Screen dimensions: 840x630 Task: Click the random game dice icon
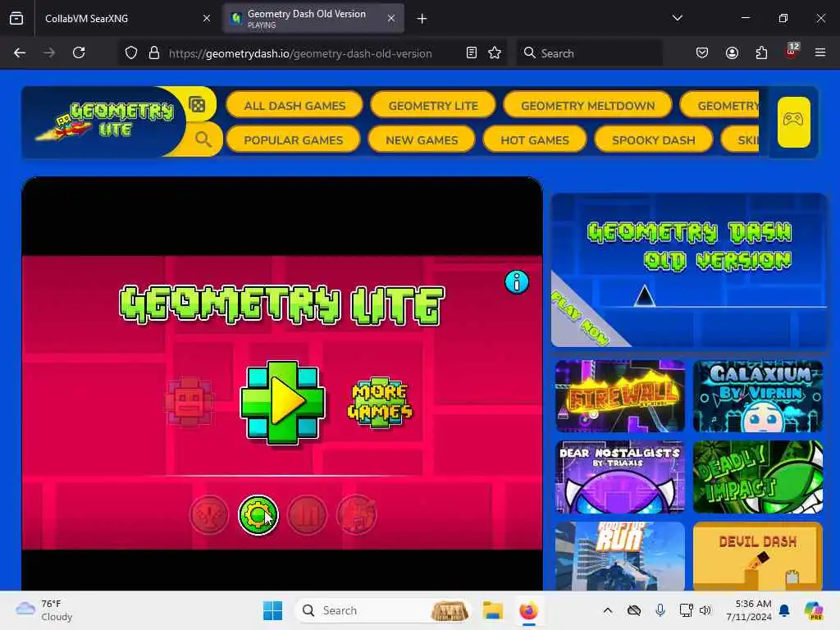pos(197,104)
